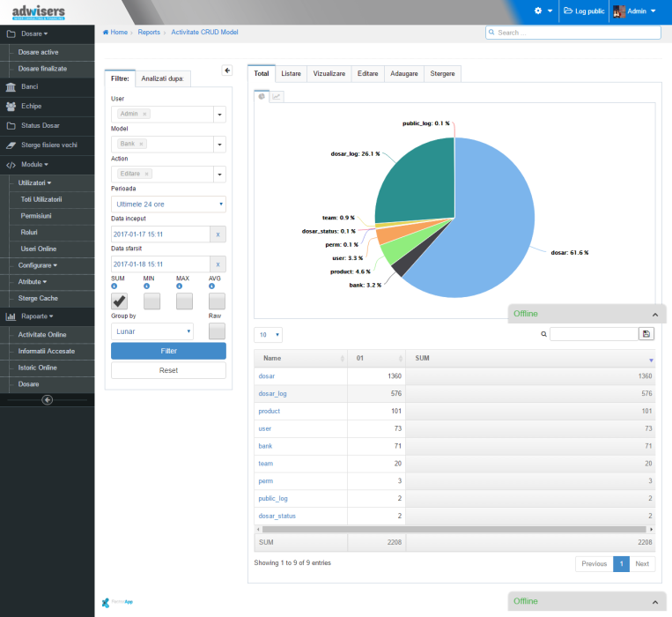Expand the upper Offline chat panel
Viewport: 672px width, 617px height.
(587, 314)
